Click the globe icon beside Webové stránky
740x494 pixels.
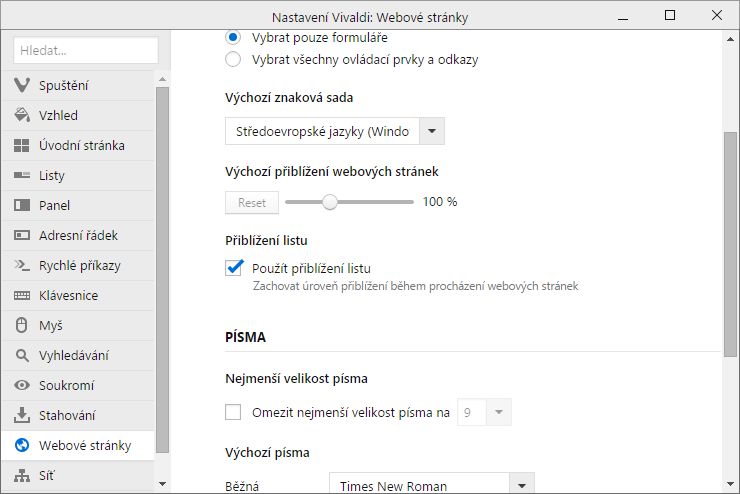[x=22, y=445]
